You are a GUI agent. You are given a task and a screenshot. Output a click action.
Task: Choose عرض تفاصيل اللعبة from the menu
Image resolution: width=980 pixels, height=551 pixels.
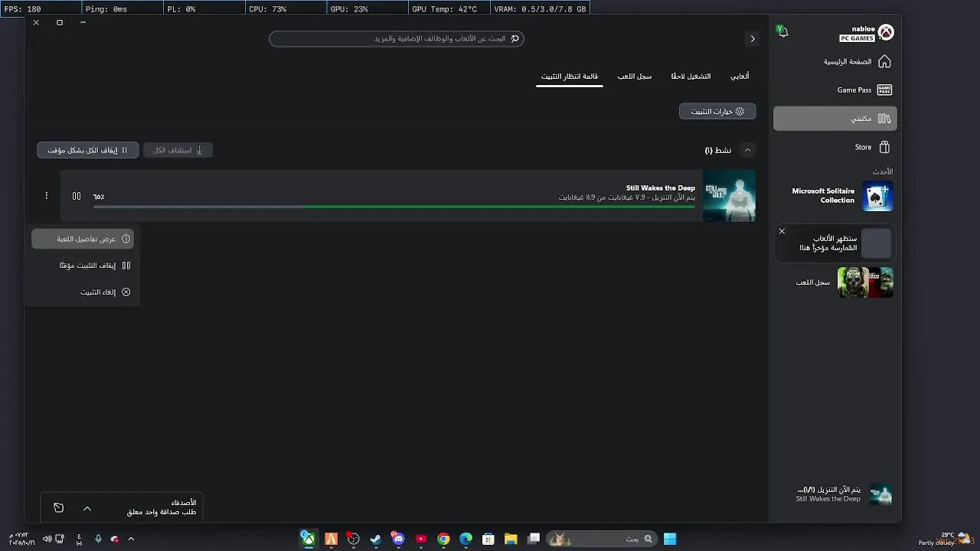(83, 239)
